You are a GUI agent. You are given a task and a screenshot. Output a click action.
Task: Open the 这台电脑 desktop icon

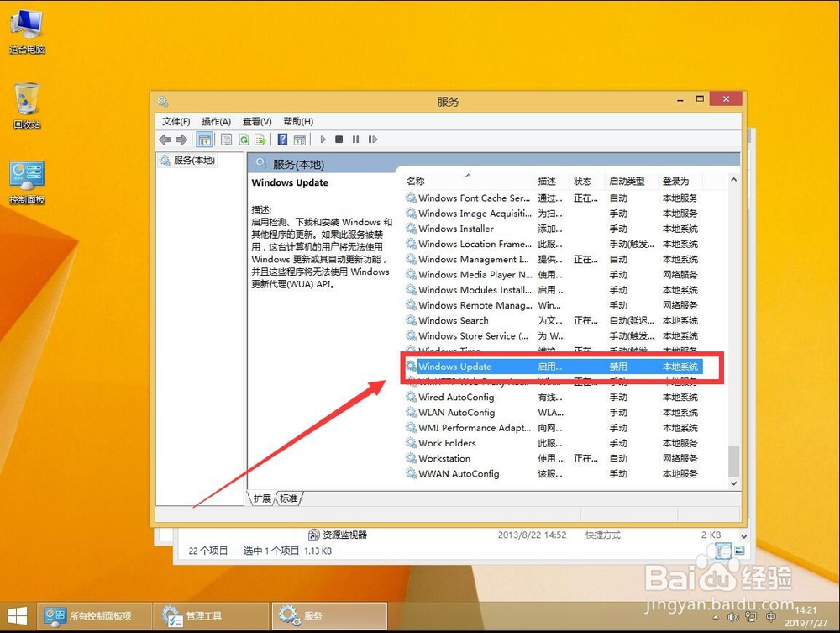tap(27, 32)
